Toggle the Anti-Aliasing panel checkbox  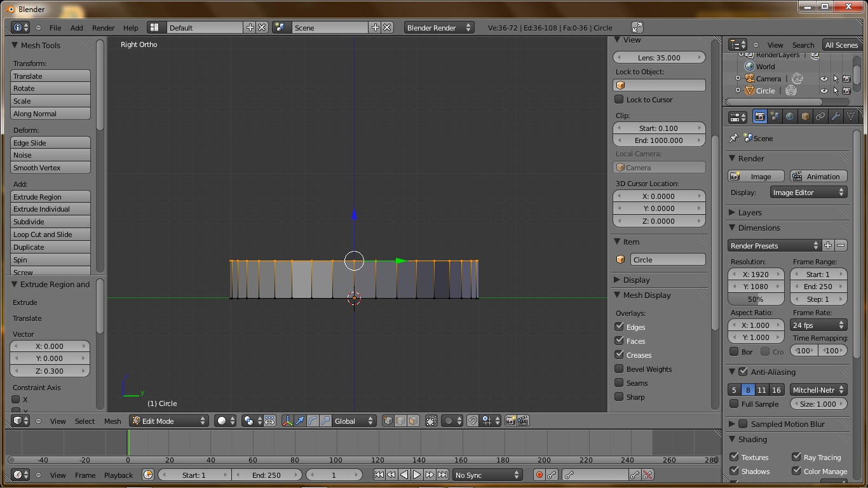[743, 372]
